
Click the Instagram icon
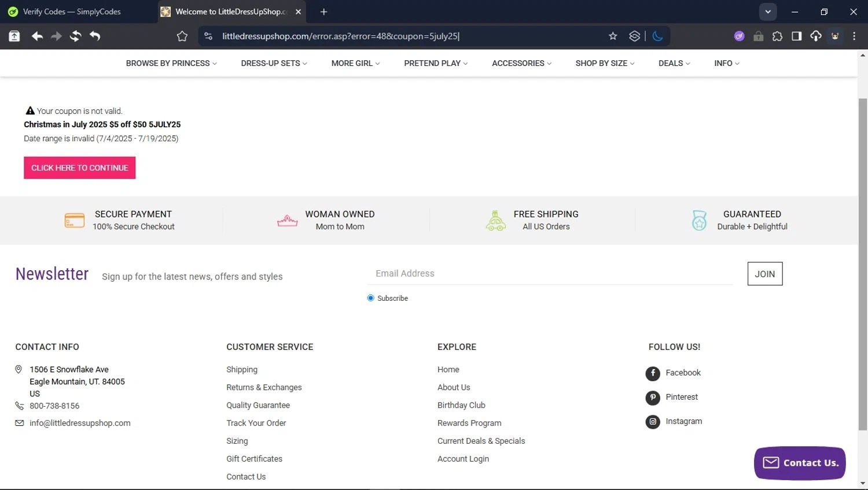653,422
